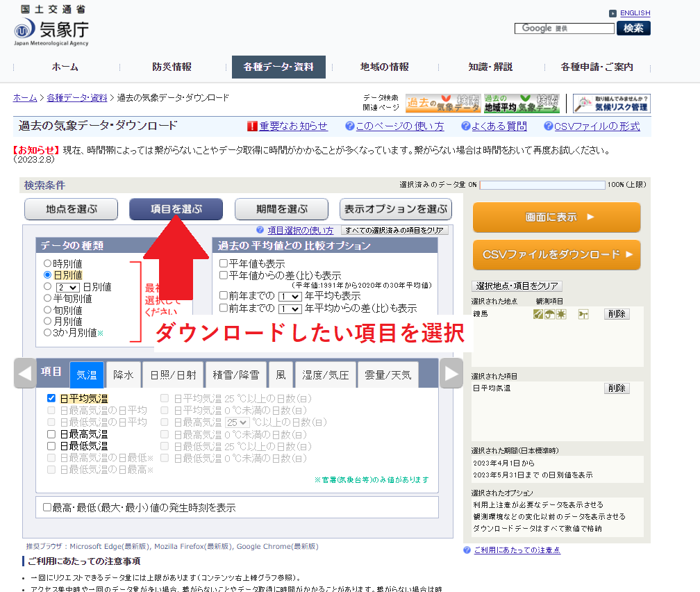Switch to the 積雪/降雪 tab
700x592 pixels.
coord(236,375)
